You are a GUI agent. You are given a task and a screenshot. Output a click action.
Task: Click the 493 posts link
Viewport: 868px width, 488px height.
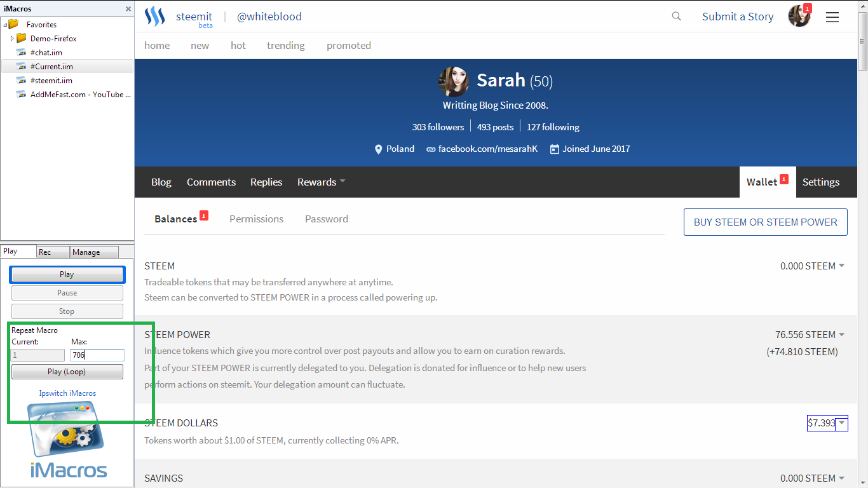[495, 127]
